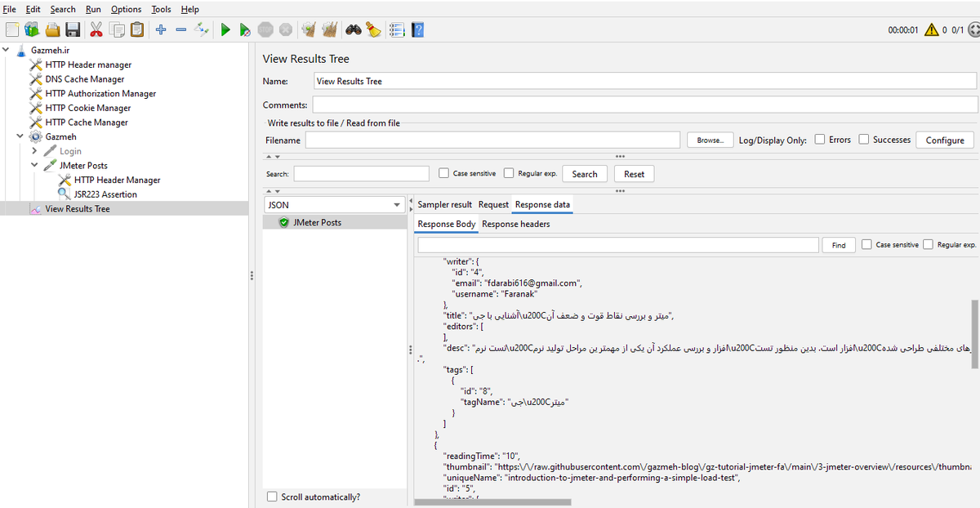Click the Configure button

click(945, 140)
